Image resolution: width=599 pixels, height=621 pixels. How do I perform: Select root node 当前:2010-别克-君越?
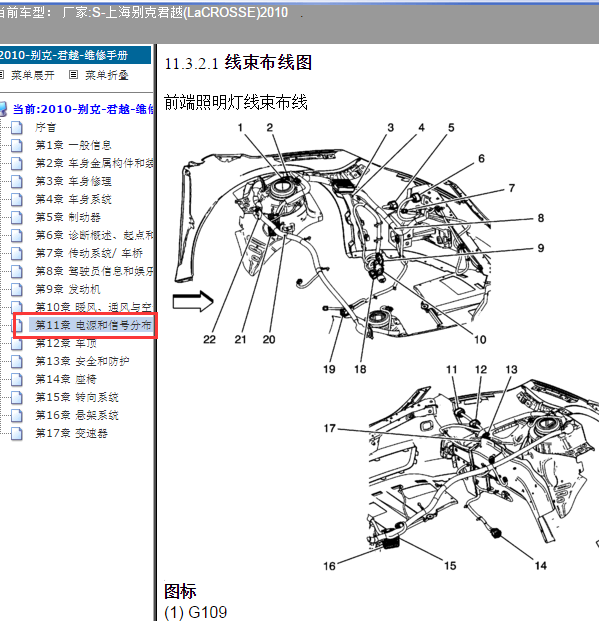tap(83, 109)
